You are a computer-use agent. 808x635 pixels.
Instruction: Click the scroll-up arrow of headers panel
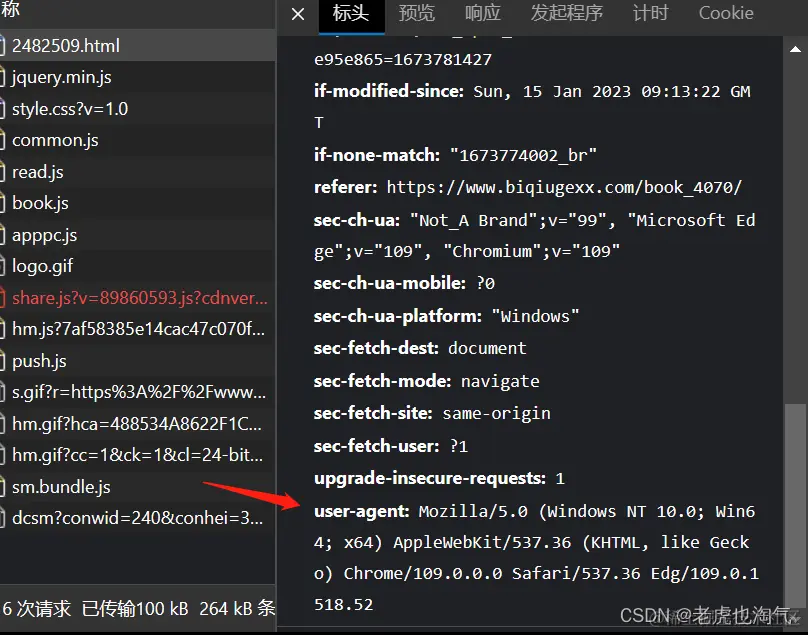click(795, 49)
